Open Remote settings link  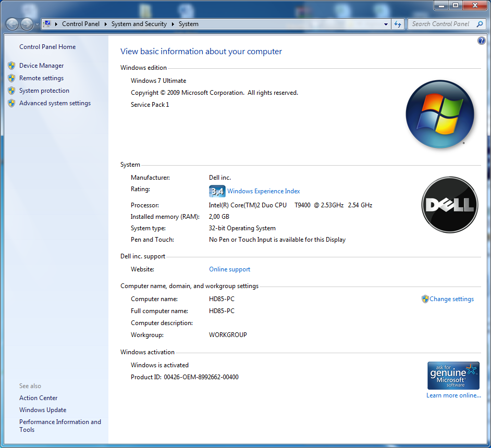[x=41, y=78]
